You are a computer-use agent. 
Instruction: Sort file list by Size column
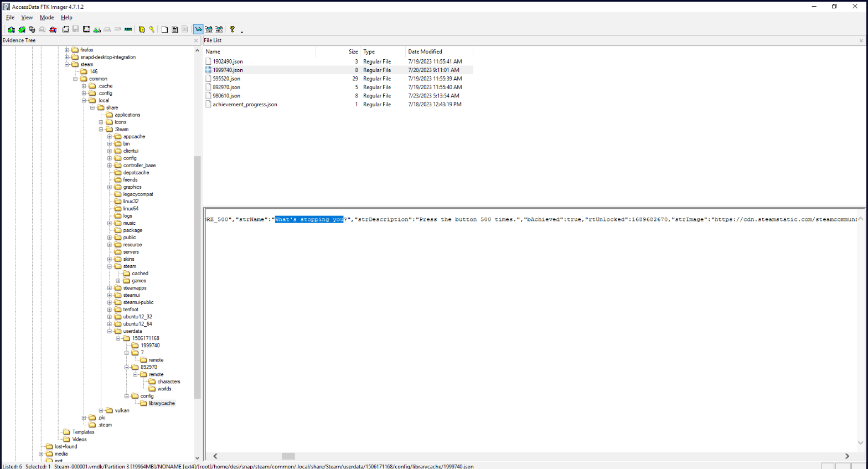tap(338, 51)
